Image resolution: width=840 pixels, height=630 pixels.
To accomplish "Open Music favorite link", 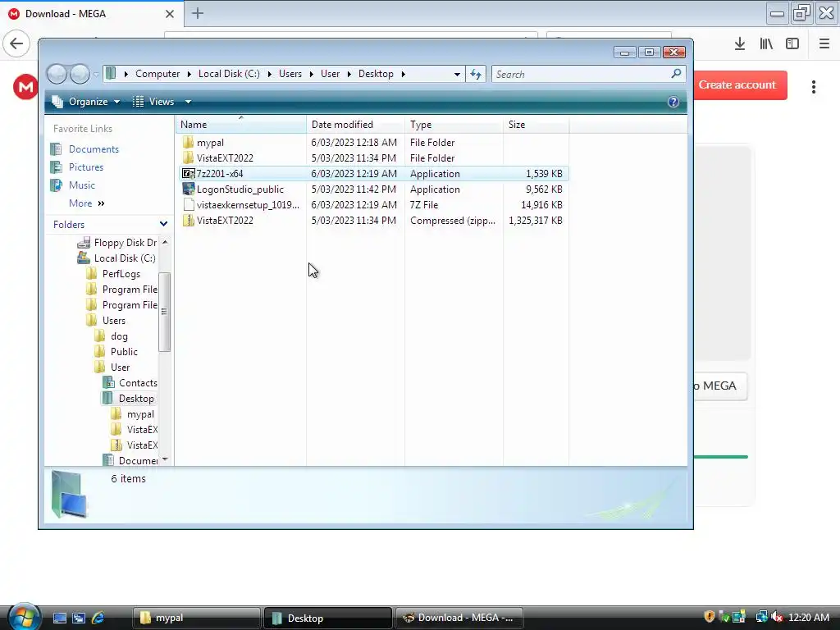I will pos(81,185).
